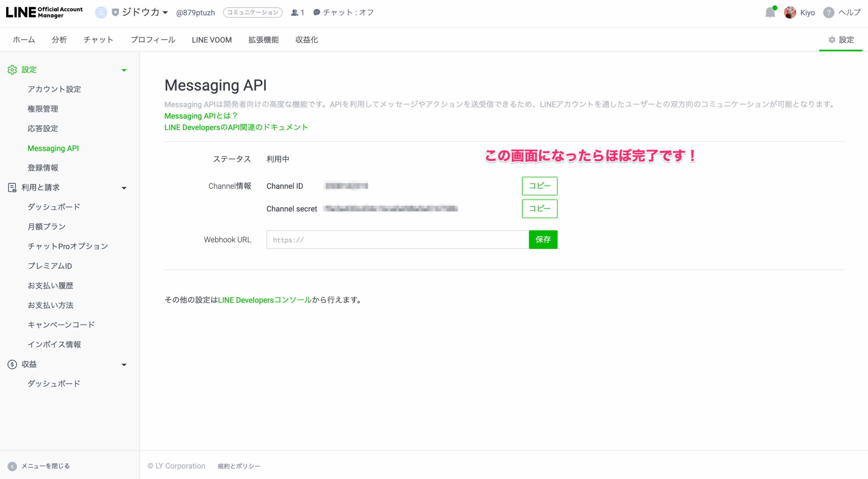Open チャットProオプション in the sidebar
The height and width of the screenshot is (479, 868).
68,246
